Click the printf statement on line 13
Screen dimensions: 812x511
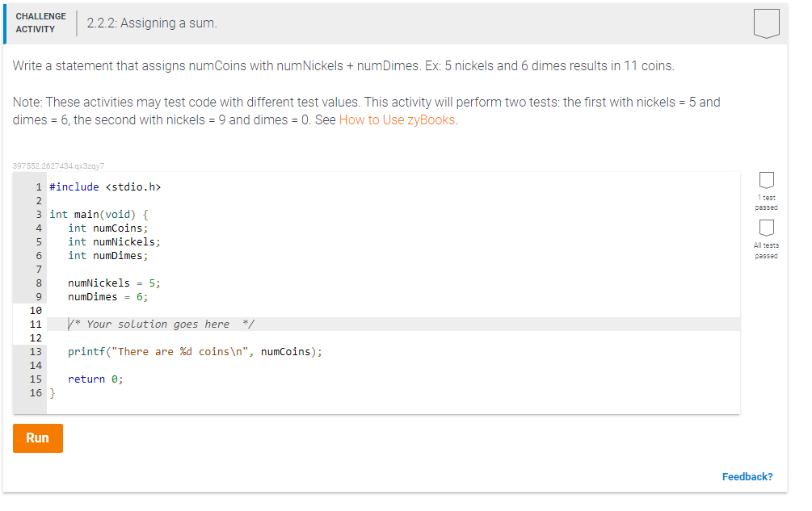click(195, 352)
